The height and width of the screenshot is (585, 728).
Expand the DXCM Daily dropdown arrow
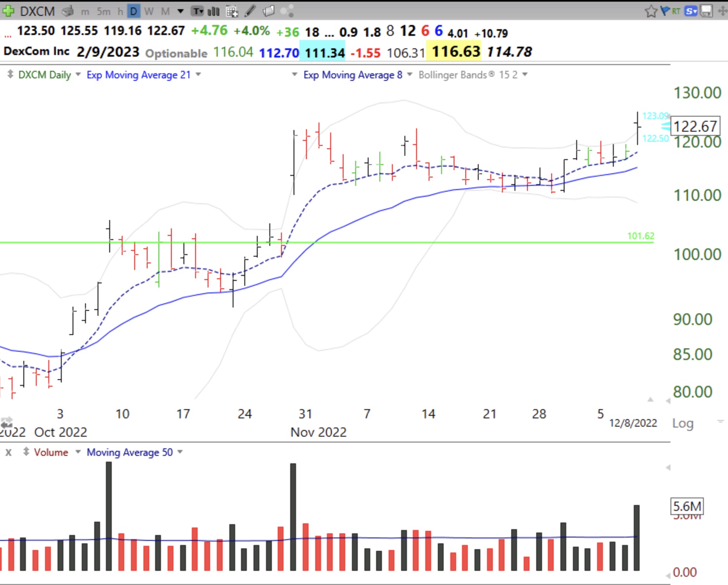tap(78, 75)
